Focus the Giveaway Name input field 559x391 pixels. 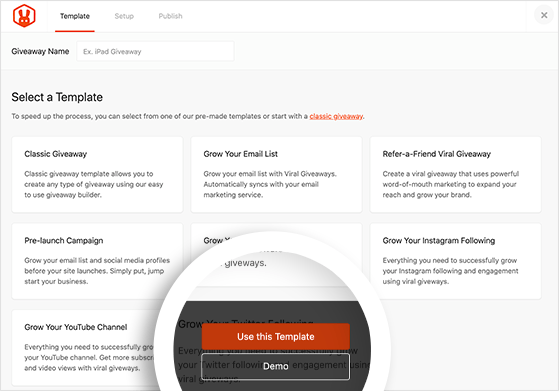(x=155, y=51)
